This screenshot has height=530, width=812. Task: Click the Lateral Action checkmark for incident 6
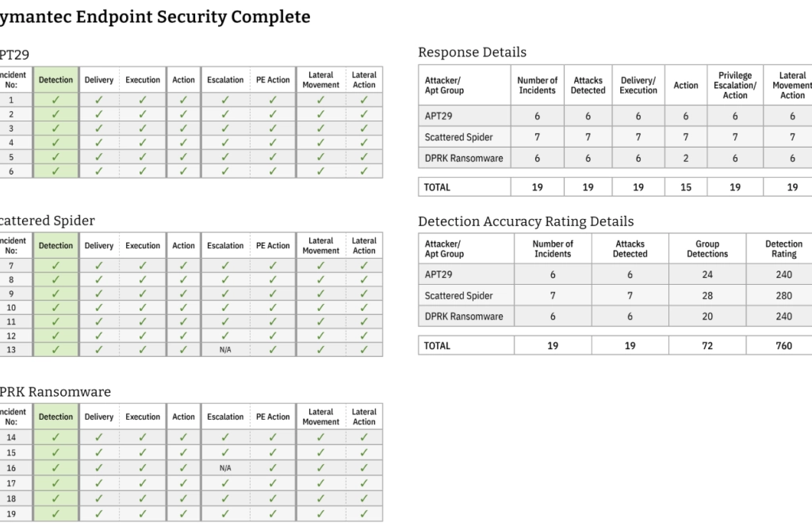[364, 171]
